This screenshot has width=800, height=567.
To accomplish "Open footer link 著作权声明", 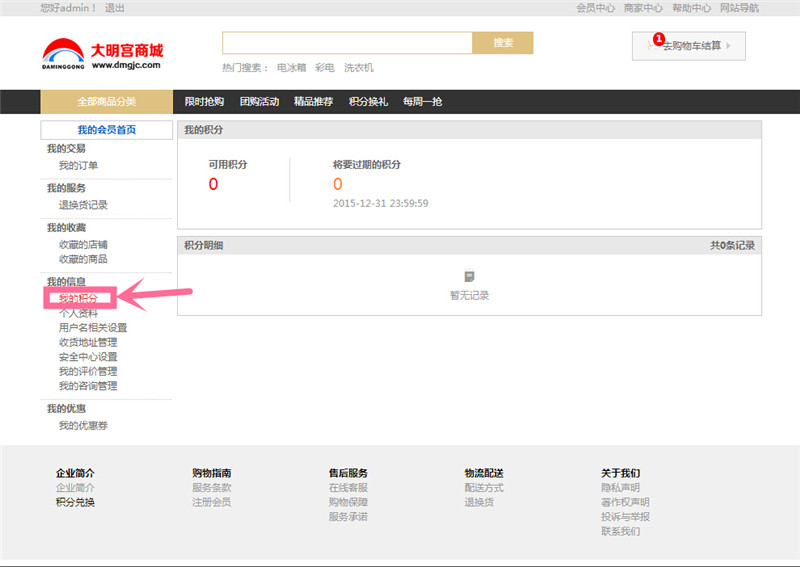I will [625, 502].
